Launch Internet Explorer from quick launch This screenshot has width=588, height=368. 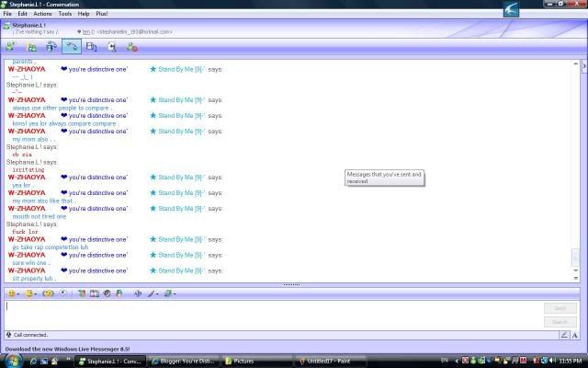pos(33,362)
